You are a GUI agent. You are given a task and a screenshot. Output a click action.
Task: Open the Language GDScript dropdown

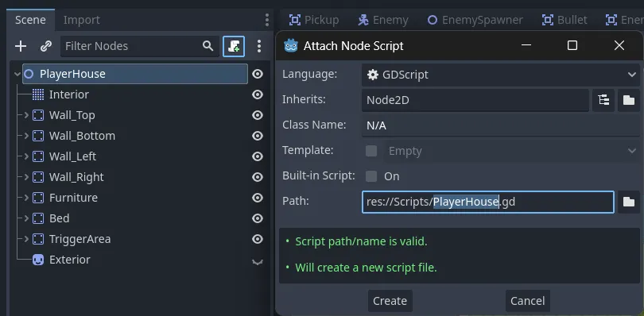501,75
